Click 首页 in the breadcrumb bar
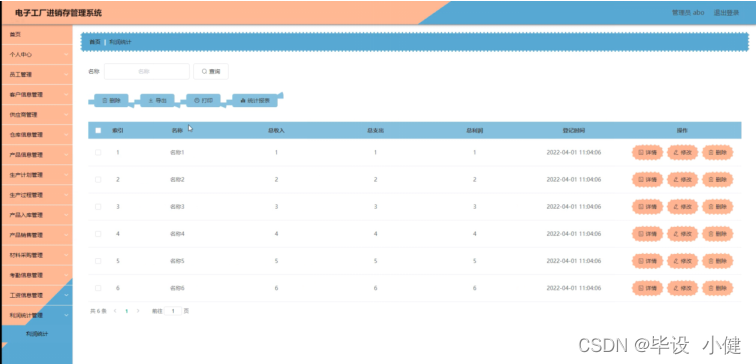 click(95, 42)
